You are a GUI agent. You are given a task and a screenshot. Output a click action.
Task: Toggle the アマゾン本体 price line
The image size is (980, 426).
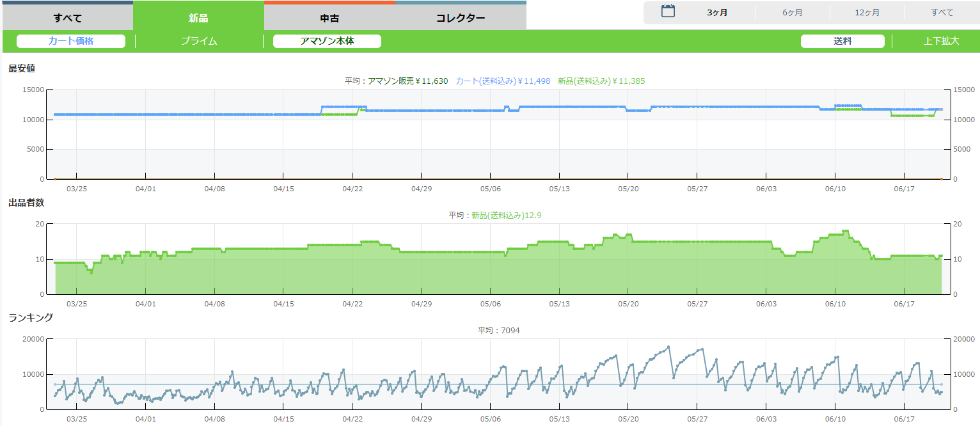327,41
